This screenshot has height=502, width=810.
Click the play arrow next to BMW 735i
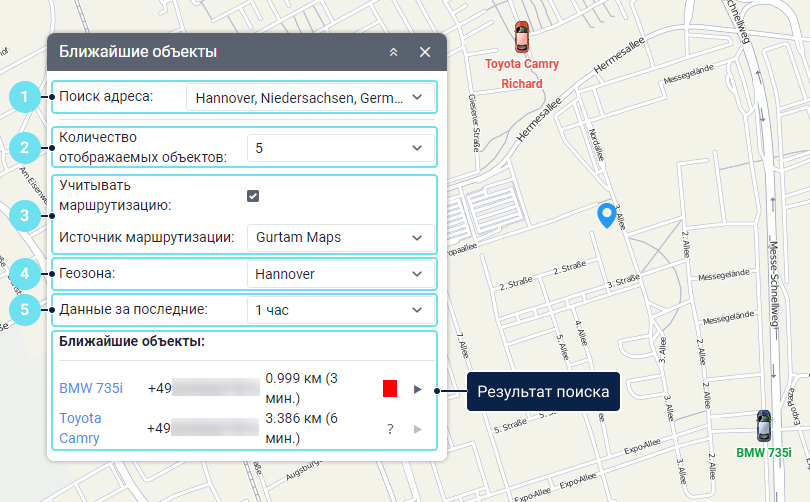418,389
